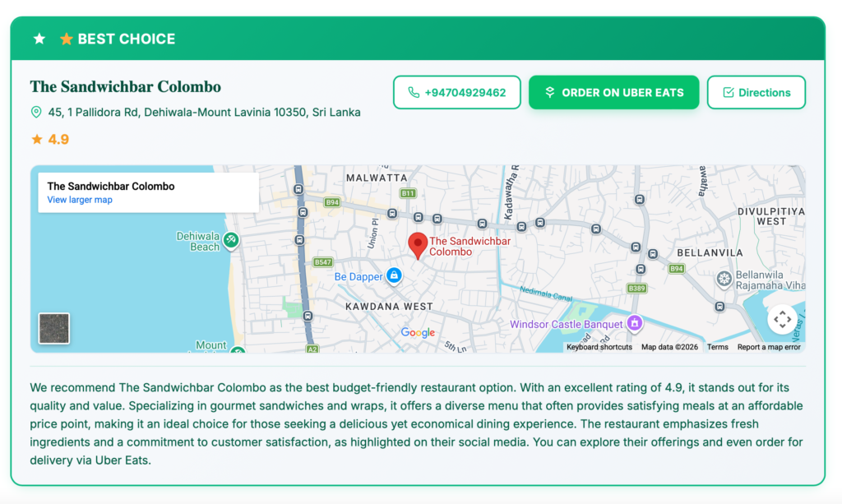Screen dimensions: 842x504
Task: Click the red Sandwichbar Colombo map pin
Action: (x=418, y=245)
